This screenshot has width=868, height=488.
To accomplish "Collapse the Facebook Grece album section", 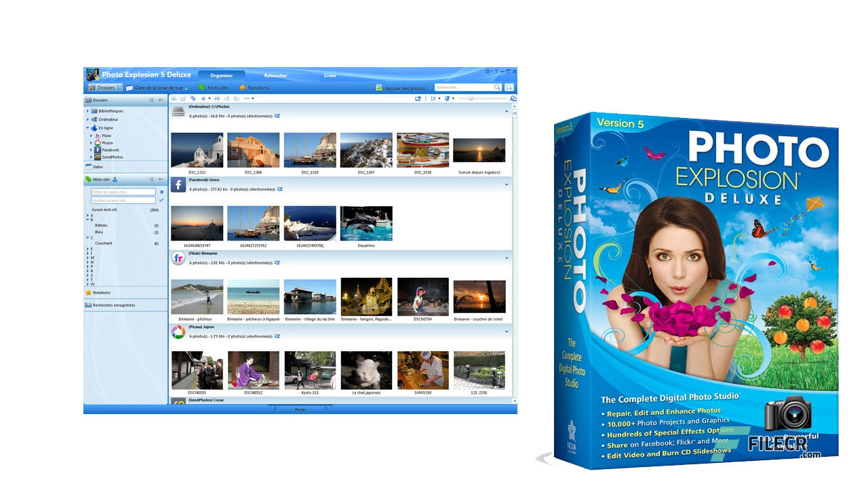I will click(x=507, y=184).
